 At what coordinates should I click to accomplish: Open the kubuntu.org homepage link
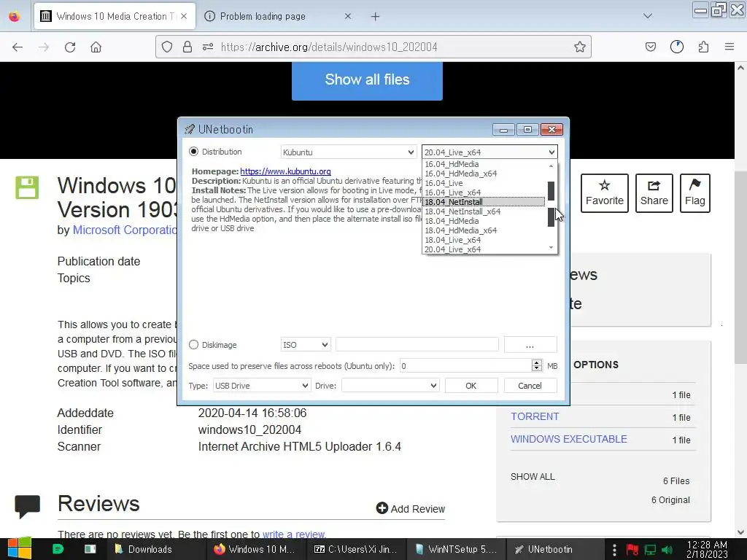click(285, 171)
